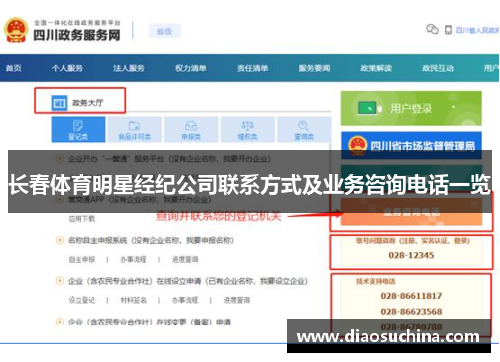Click emblem icon on 四川省市场监督管理局 banner
The height and width of the screenshot is (362, 500).
(357, 145)
